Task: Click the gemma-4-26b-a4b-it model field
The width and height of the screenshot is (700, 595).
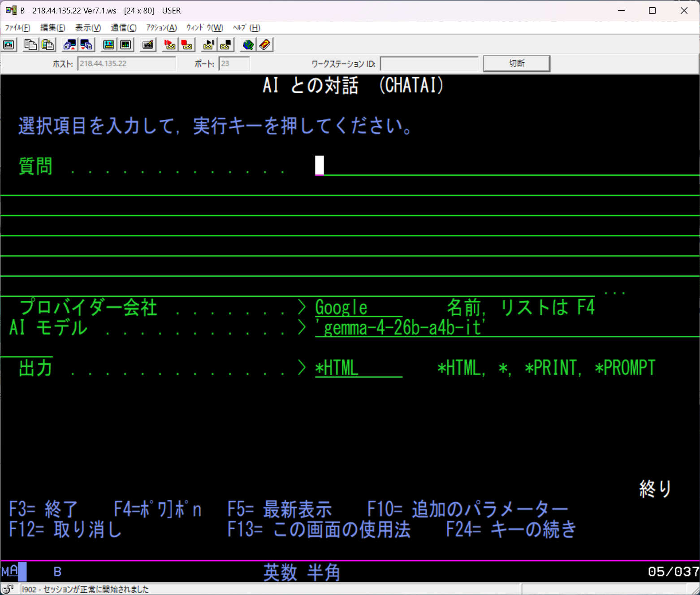Action: pos(507,327)
